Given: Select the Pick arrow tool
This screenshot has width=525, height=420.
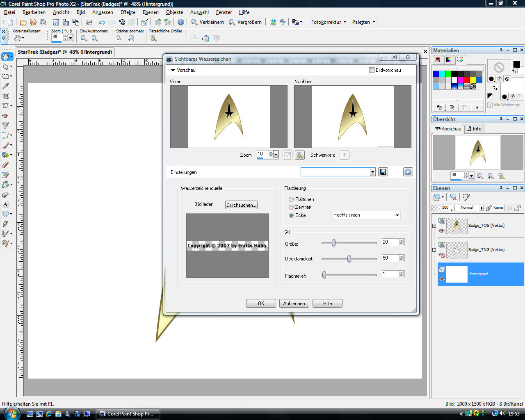Looking at the screenshot, I should pyautogui.click(x=5, y=66).
